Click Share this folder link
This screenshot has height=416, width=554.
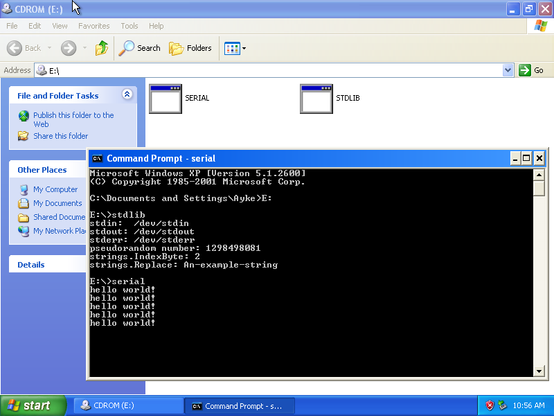pyautogui.click(x=61, y=136)
